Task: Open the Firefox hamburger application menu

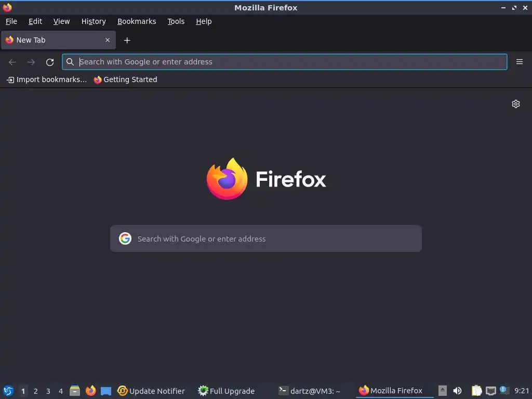Action: (520, 62)
